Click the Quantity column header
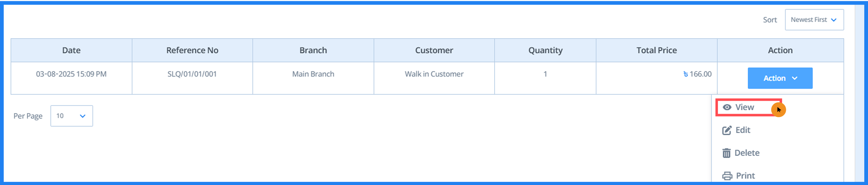This screenshot has height=185, width=868. (545, 50)
